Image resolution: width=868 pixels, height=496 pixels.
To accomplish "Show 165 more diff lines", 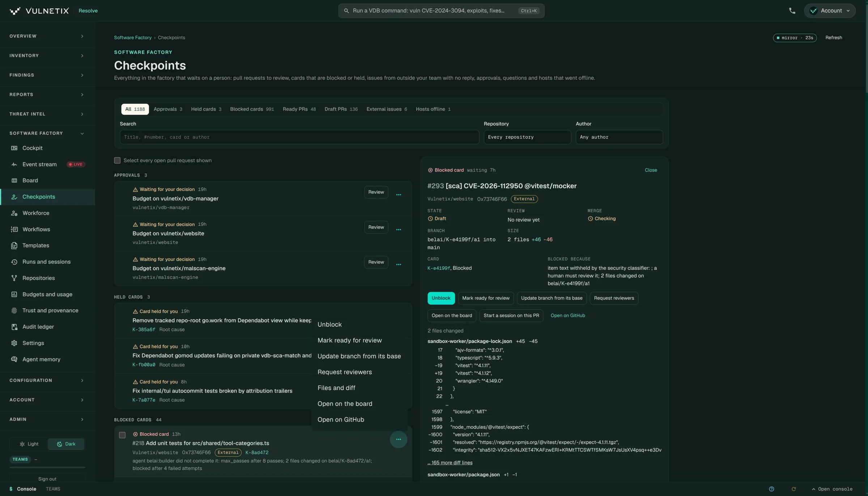I will tap(450, 463).
